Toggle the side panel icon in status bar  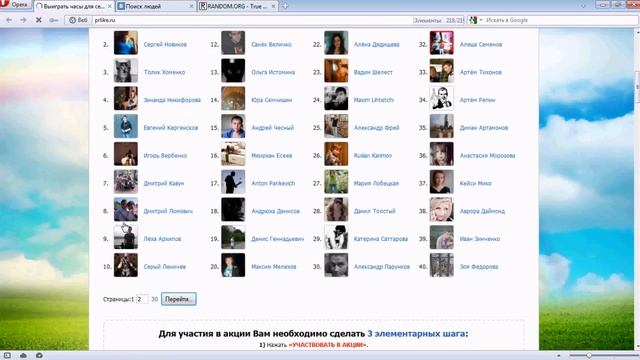7,356
